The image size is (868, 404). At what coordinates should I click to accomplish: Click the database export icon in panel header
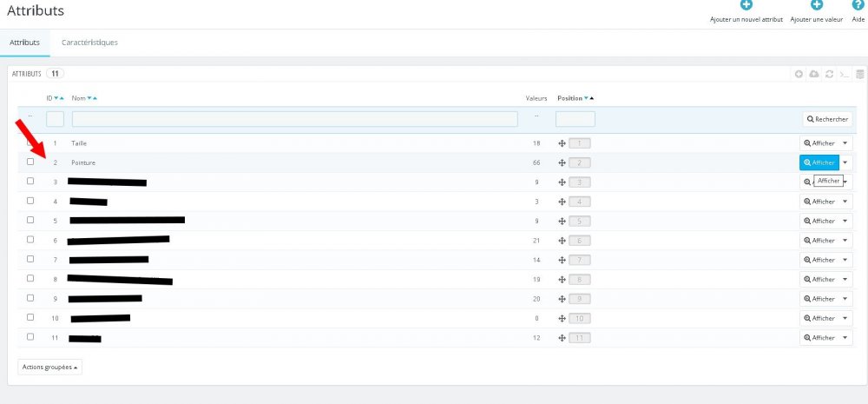pos(859,74)
